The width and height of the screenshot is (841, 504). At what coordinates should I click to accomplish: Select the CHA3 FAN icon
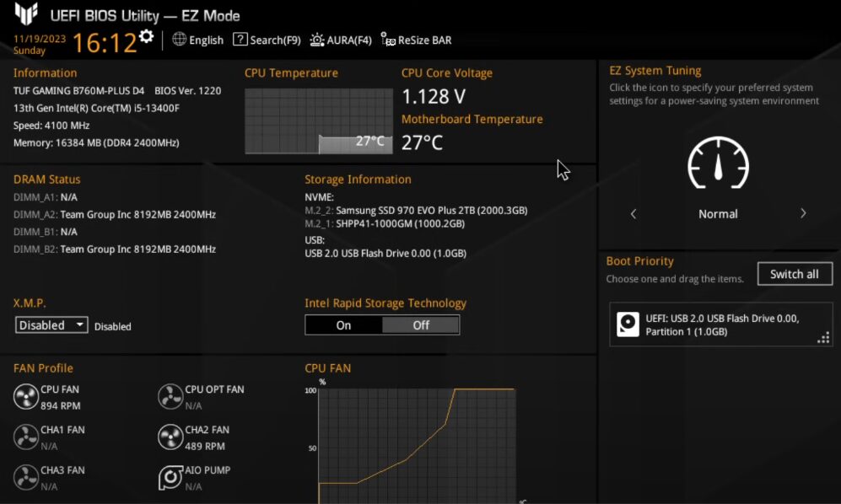click(26, 477)
